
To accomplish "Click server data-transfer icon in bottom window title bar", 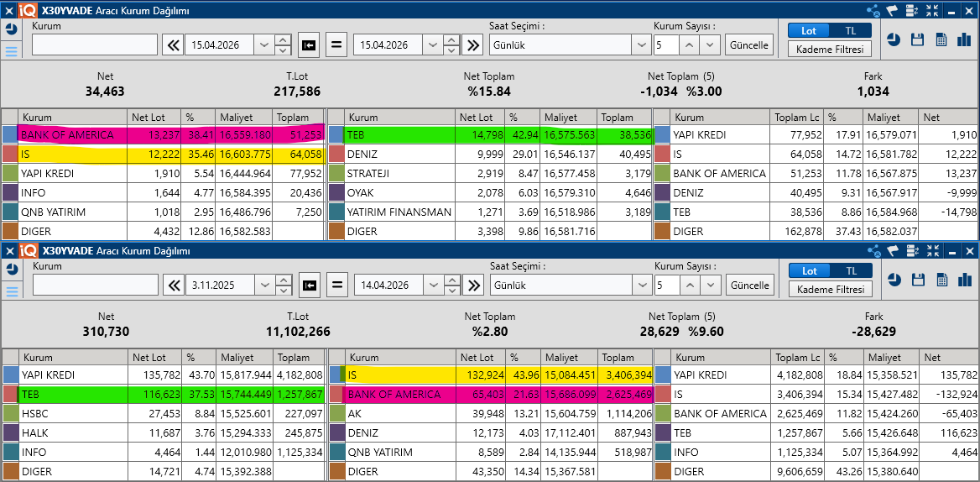I will point(912,251).
